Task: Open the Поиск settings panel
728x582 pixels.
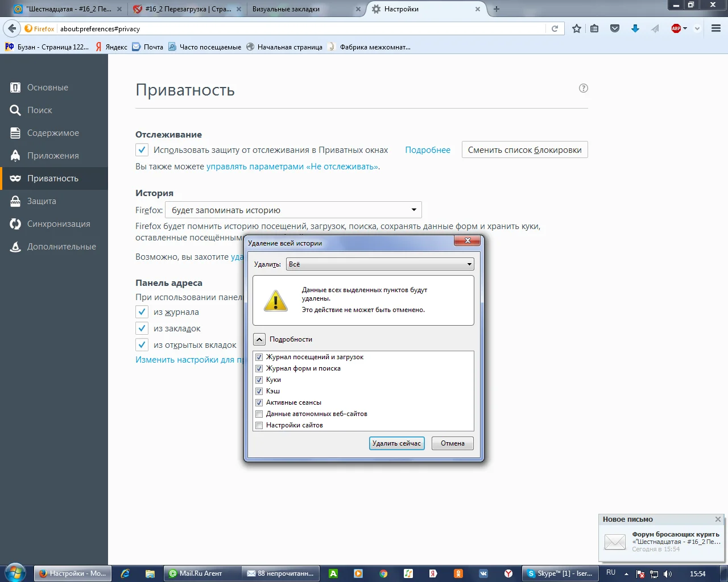Action: click(x=39, y=110)
